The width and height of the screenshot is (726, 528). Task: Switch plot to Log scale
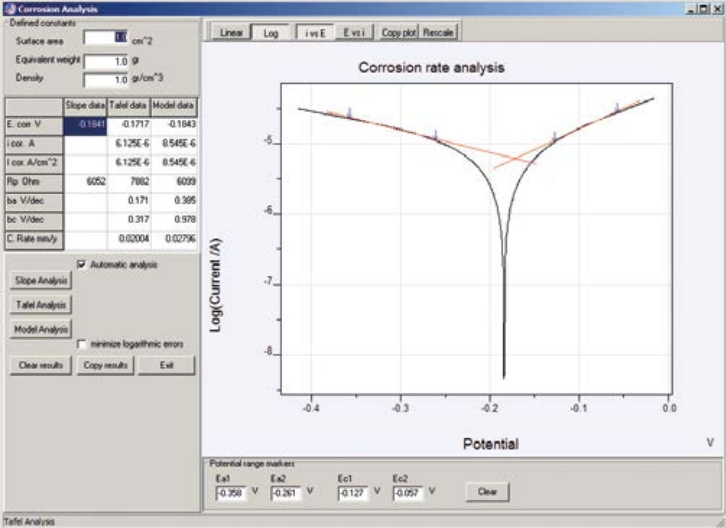click(269, 32)
